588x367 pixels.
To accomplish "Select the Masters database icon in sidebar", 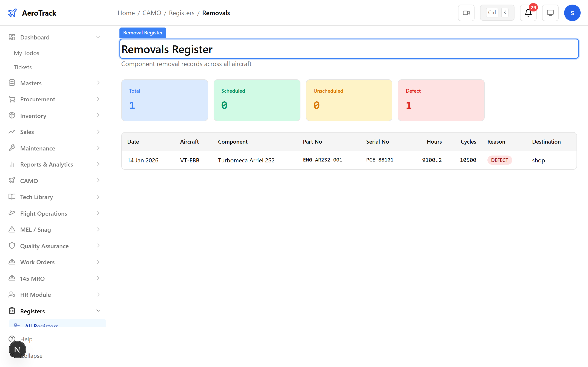I will point(12,83).
